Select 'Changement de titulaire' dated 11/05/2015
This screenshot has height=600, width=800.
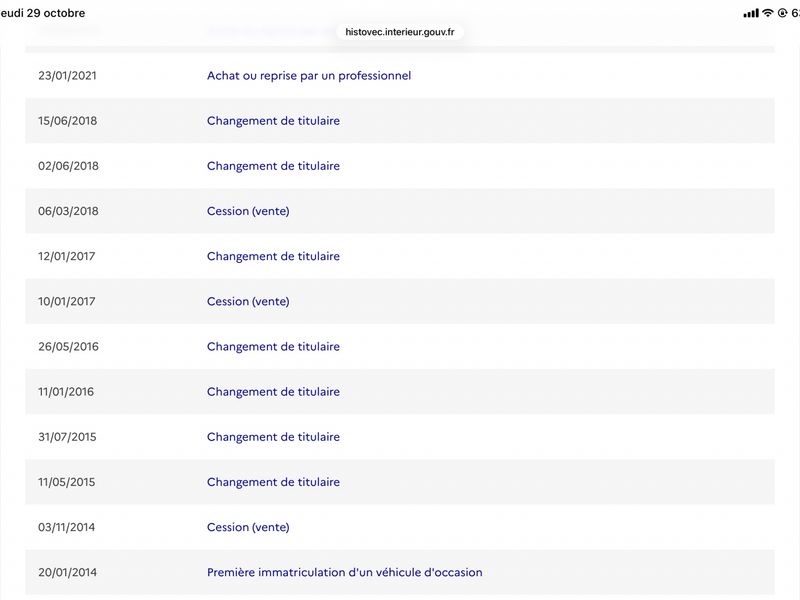(x=273, y=482)
